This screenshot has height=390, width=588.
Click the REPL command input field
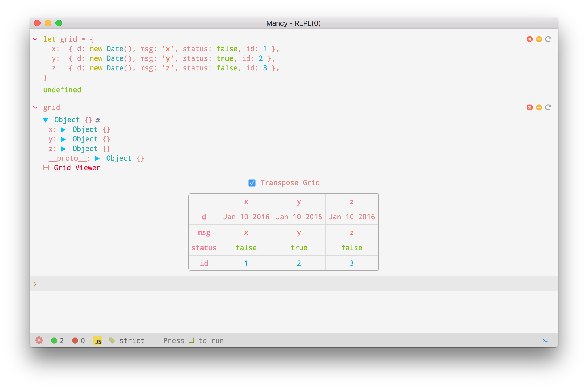[293, 284]
